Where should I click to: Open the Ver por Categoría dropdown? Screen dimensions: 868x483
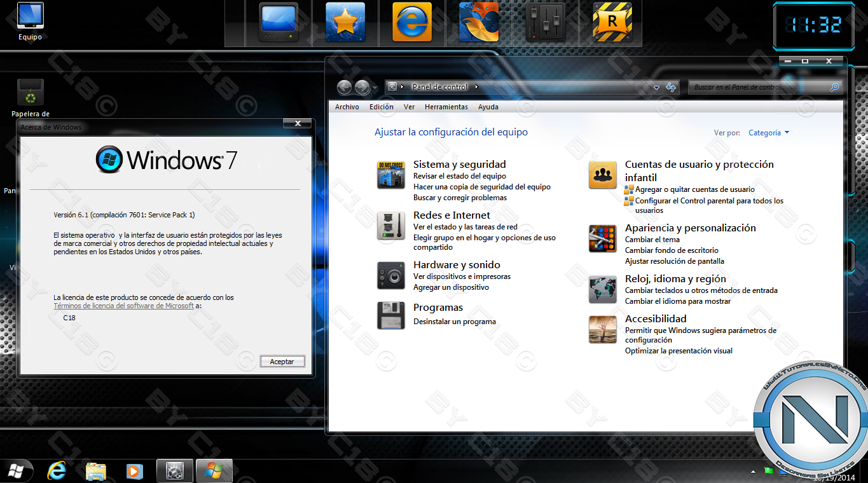tap(769, 133)
